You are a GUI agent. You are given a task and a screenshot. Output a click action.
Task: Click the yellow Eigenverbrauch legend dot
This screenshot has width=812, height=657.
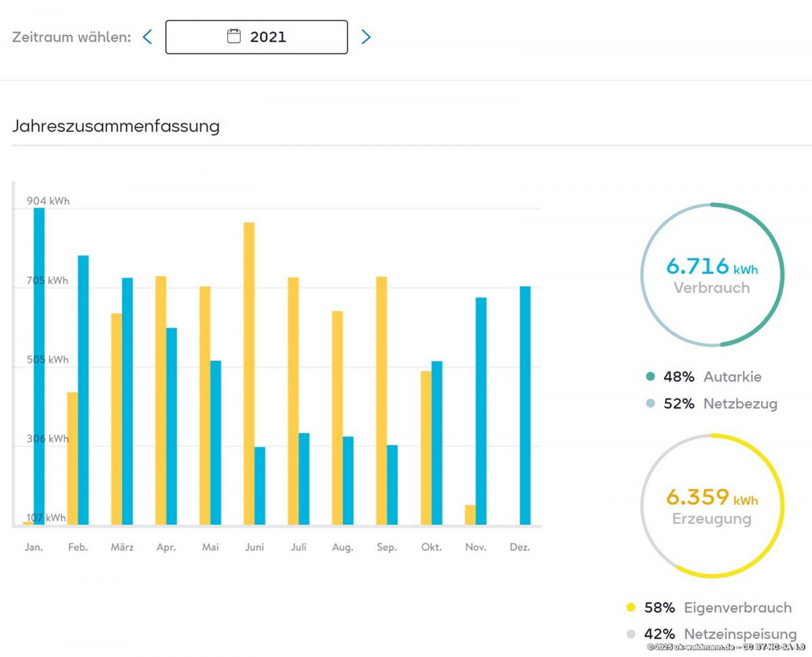[631, 608]
